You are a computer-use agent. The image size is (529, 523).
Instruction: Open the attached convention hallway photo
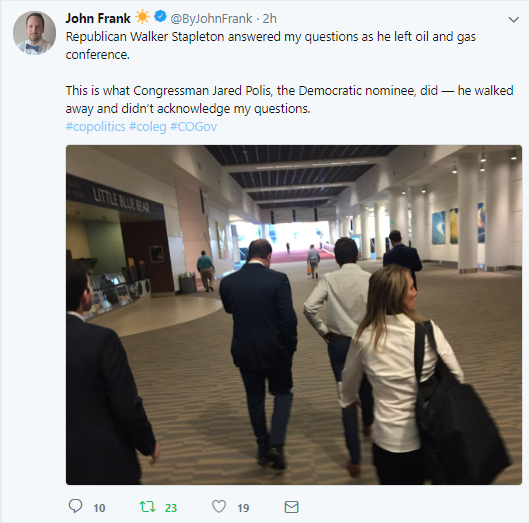[294, 315]
